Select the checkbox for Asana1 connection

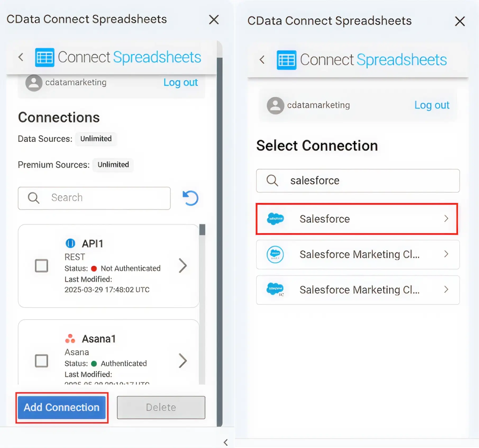42,361
